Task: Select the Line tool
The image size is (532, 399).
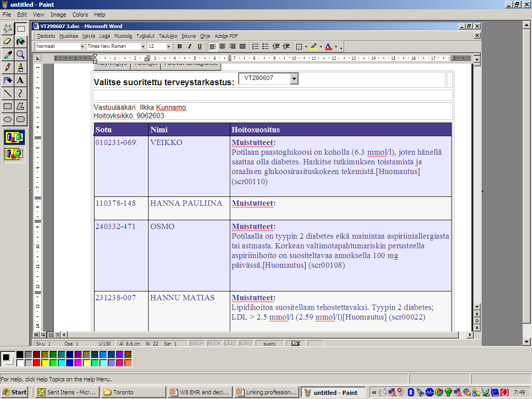Action: pos(7,93)
